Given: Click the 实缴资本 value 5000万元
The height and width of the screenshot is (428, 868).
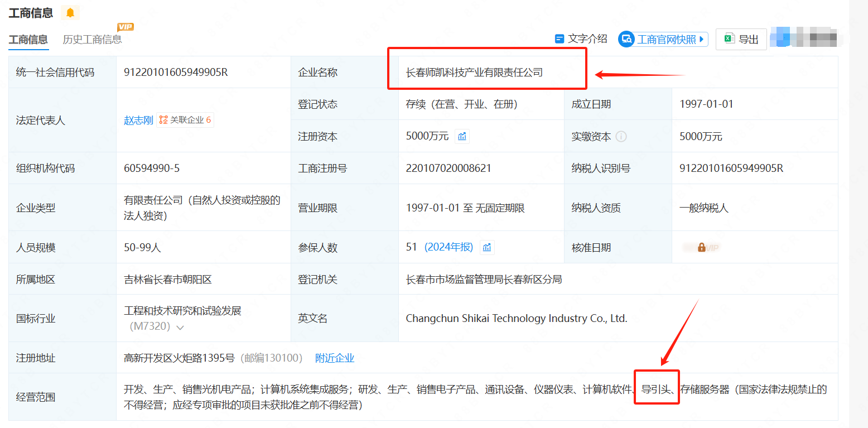Looking at the screenshot, I should point(701,136).
